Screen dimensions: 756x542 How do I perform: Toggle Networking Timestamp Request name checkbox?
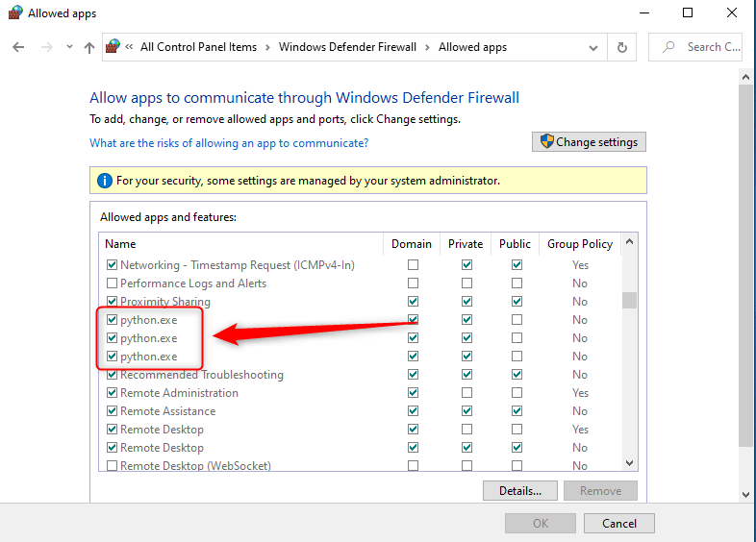[x=112, y=264]
